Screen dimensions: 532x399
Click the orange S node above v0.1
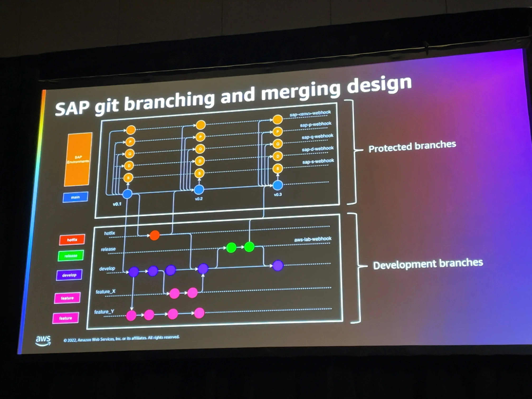(128, 178)
